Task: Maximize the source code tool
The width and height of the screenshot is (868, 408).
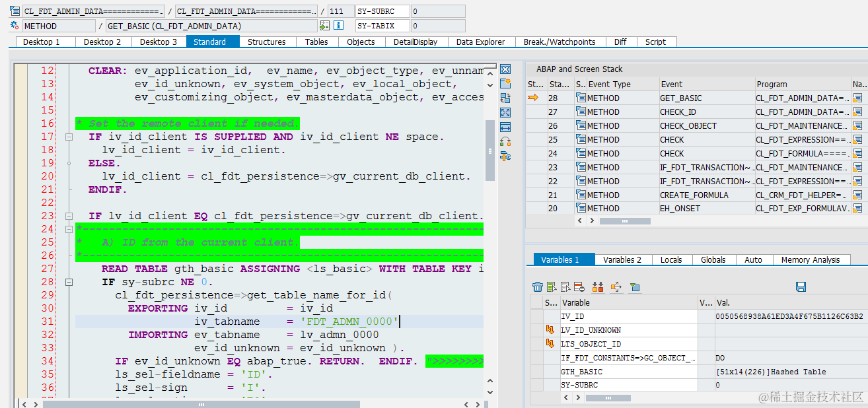Action: (x=505, y=113)
